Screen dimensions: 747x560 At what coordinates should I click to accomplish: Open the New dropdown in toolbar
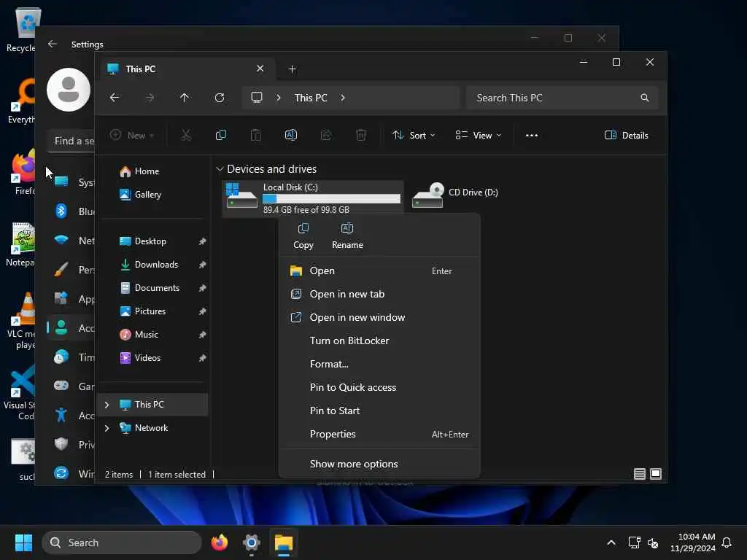(x=132, y=135)
